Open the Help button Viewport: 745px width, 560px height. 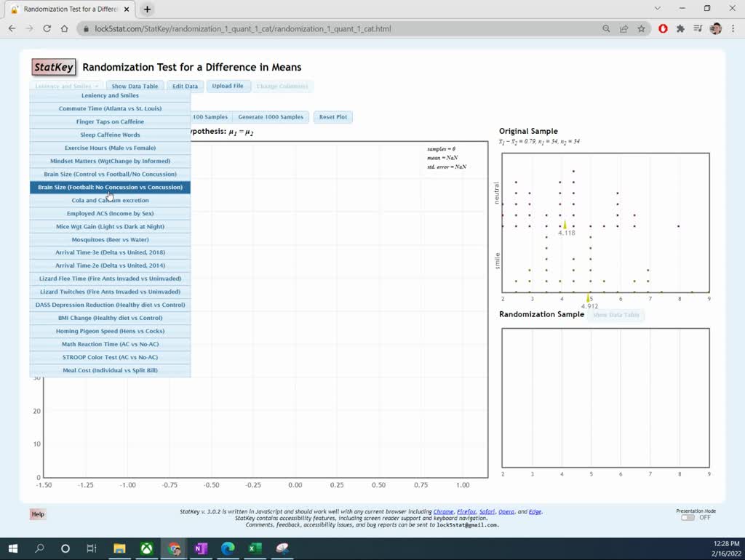(38, 514)
